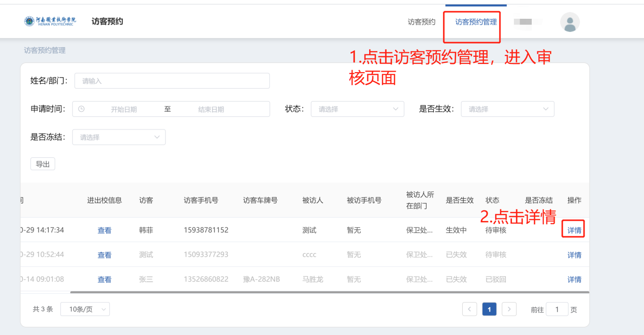The width and height of the screenshot is (644, 335).
Task: Go to next page arrow
Action: tap(509, 309)
